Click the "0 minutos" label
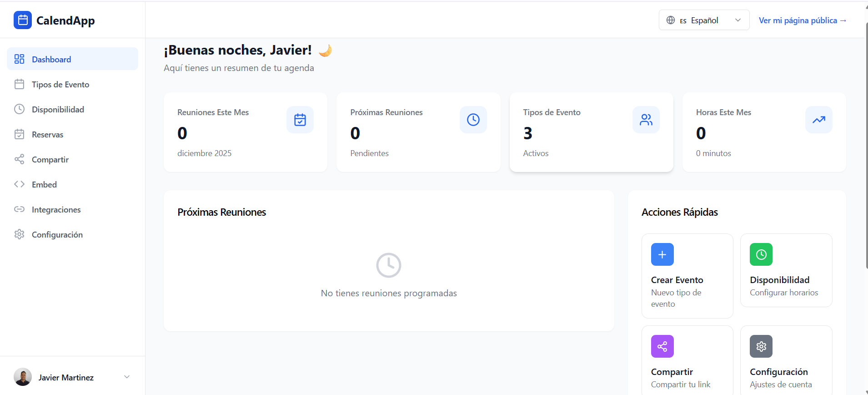Viewport: 868px width, 395px height. click(713, 153)
